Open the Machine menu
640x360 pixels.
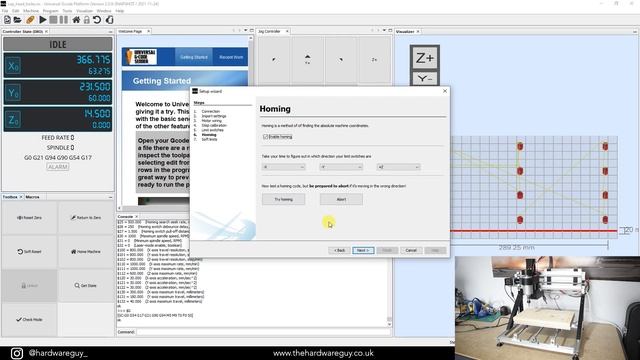pos(31,11)
